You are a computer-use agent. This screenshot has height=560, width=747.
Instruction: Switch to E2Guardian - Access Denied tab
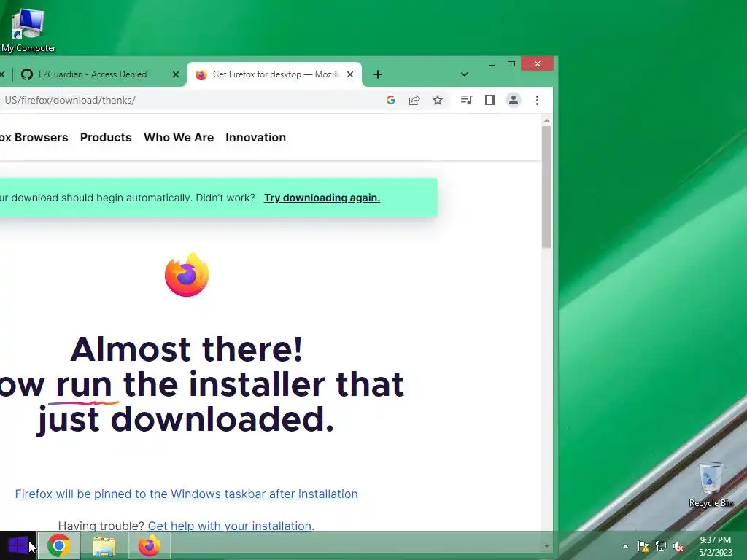click(x=93, y=74)
